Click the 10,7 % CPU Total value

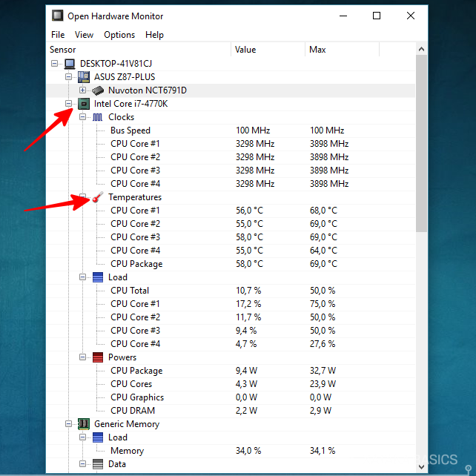(248, 291)
